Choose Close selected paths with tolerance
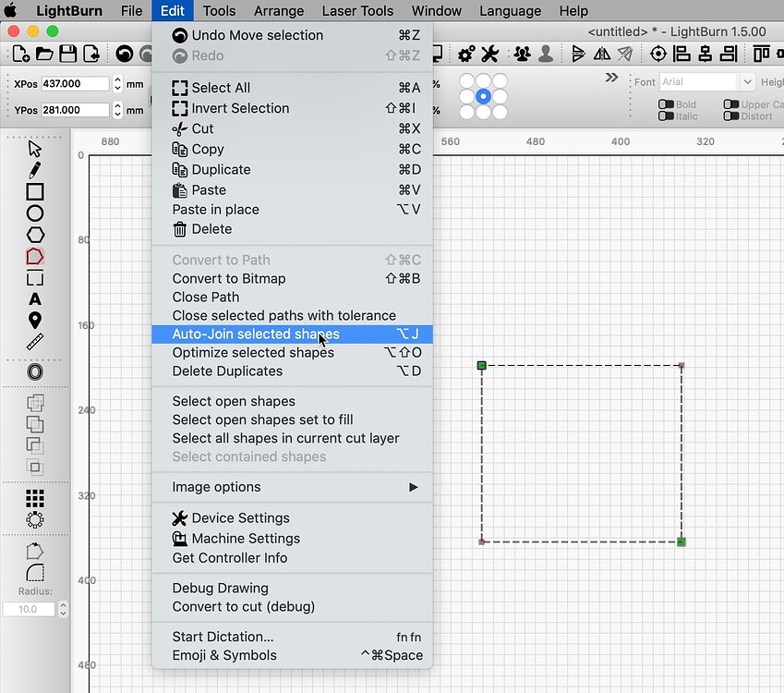Image resolution: width=784 pixels, height=693 pixels. point(292,315)
